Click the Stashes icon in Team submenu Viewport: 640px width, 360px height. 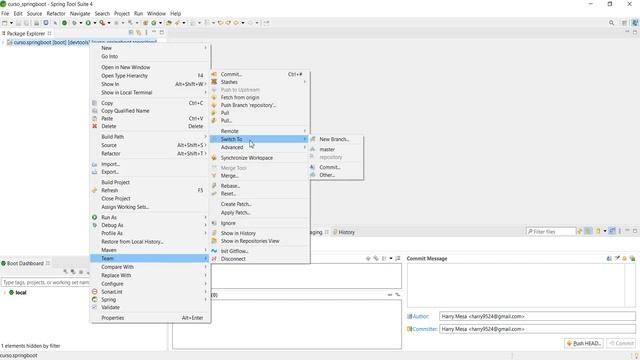[x=214, y=82]
